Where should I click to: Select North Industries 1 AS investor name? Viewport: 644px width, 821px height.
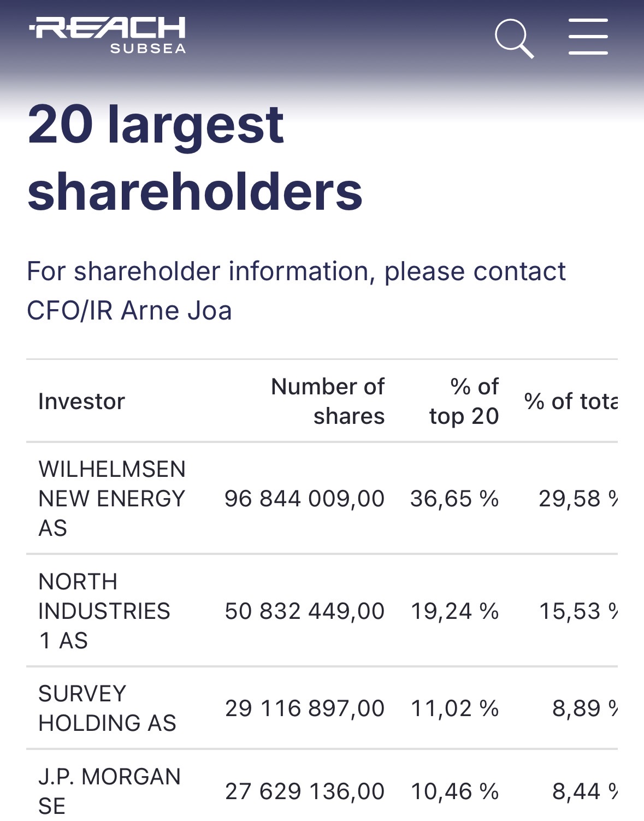tap(104, 611)
